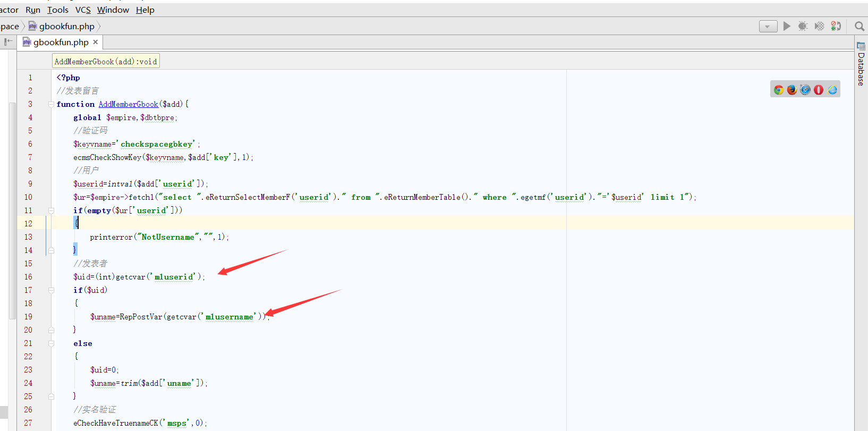Image resolution: width=868 pixels, height=431 pixels.
Task: Close the gbookfun.php editor tab
Action: point(96,42)
